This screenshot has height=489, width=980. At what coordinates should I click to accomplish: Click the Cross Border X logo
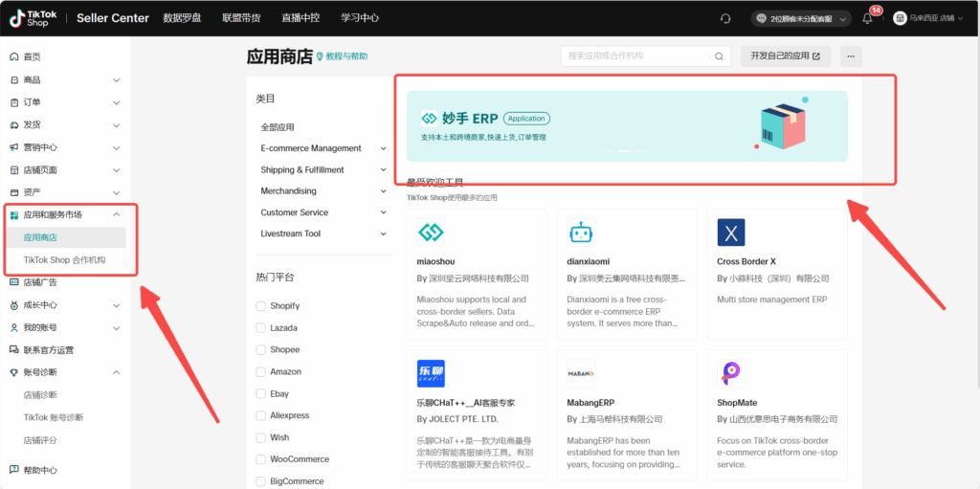[x=731, y=233]
